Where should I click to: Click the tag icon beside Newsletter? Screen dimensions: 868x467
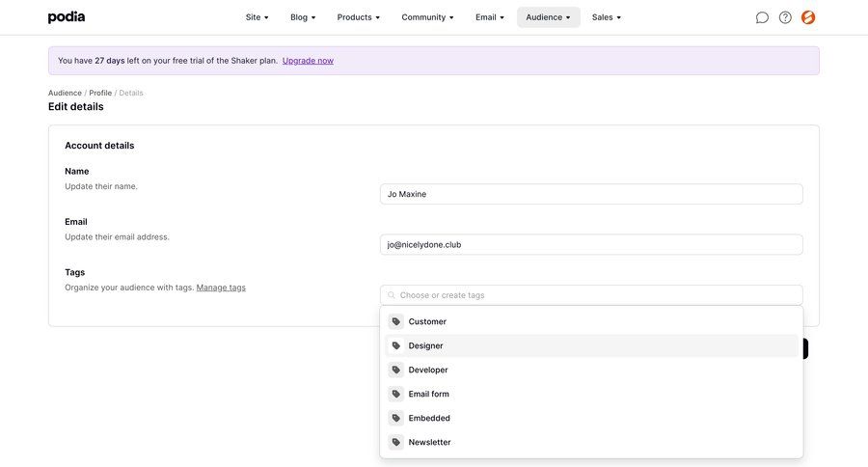point(395,442)
